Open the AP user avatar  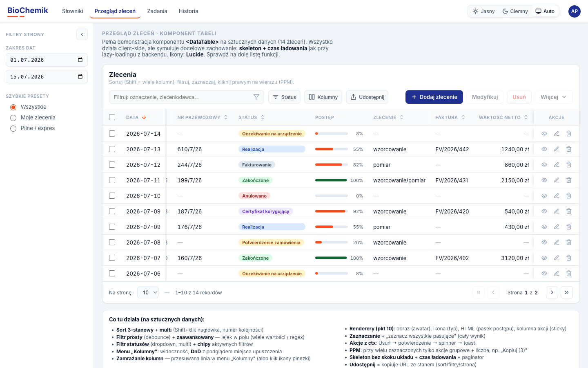pos(575,11)
